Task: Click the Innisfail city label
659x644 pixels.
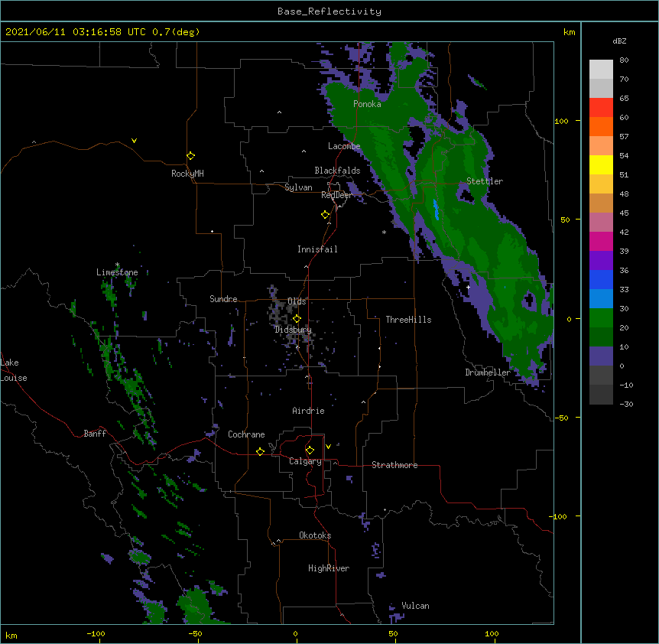Action: point(317,249)
